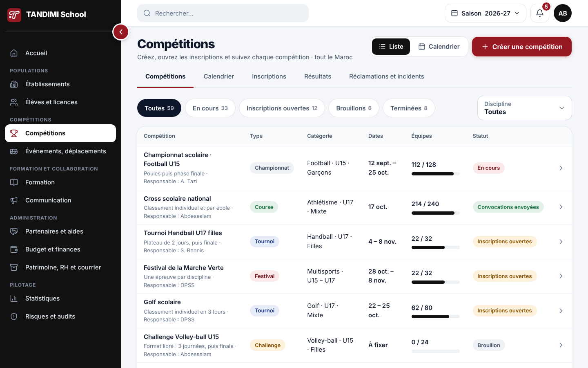Filter by Inscriptions ouvertes 12 chip
This screenshot has height=368, width=588.
282,108
